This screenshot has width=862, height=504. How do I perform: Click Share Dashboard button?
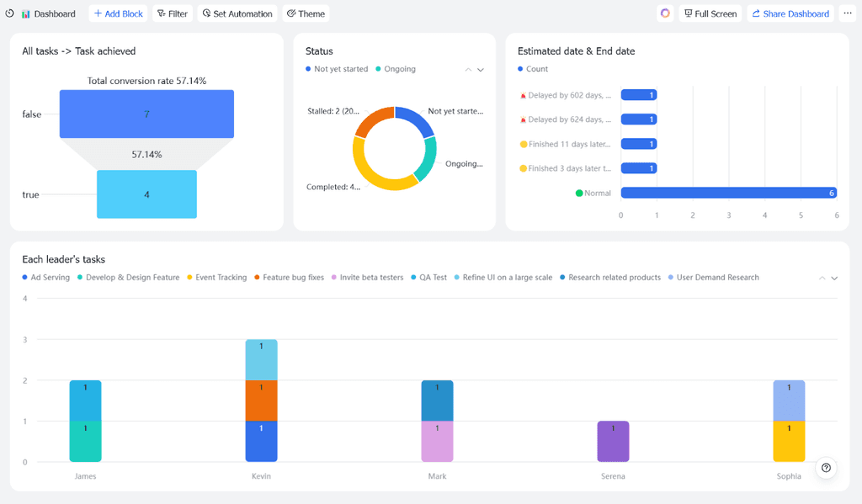coord(790,13)
